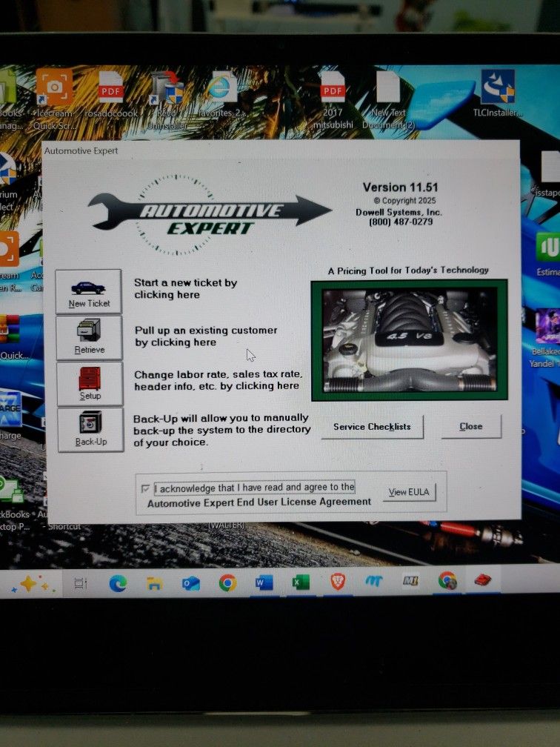Click 'A Pricing Tool for Today's Technology' text

(408, 270)
